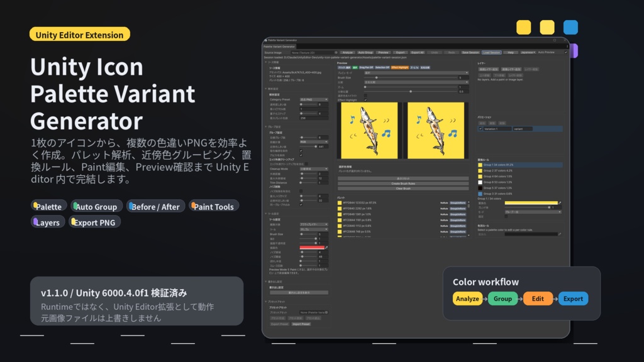Toggle the Auto Preview checkbox
This screenshot has height=362, width=644.
565,53
